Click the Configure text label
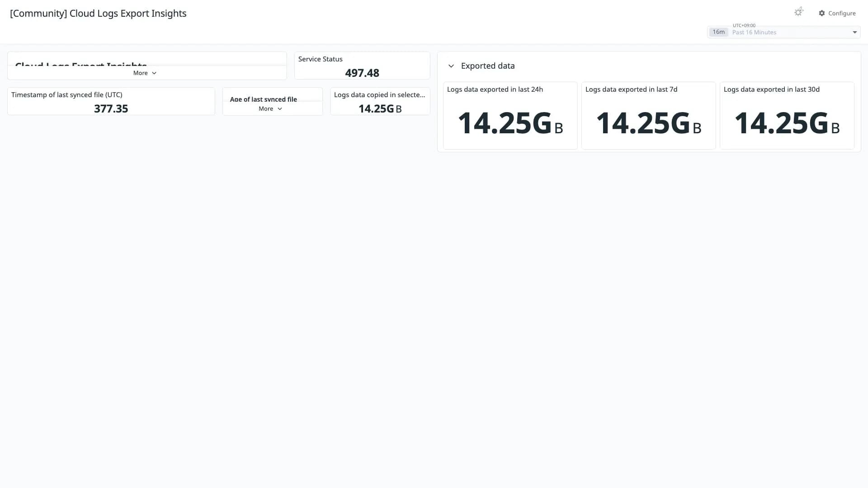Image resolution: width=868 pixels, height=488 pixels. [842, 13]
